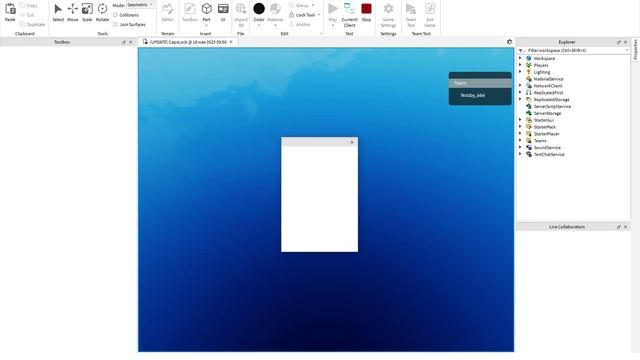Select the ServerScriptService icon
The height and width of the screenshot is (360, 640).
[x=529, y=106]
